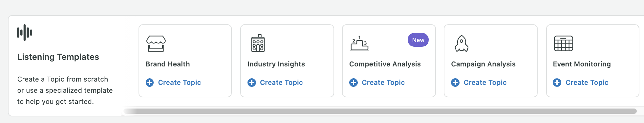
Task: Click the New badge on Competitive Analysis
Action: 418,40
